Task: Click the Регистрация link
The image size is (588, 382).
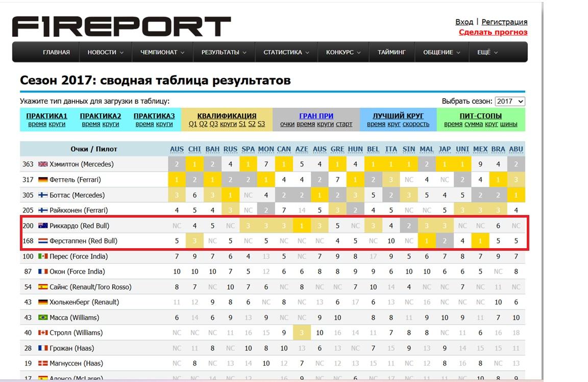Action: click(x=504, y=22)
